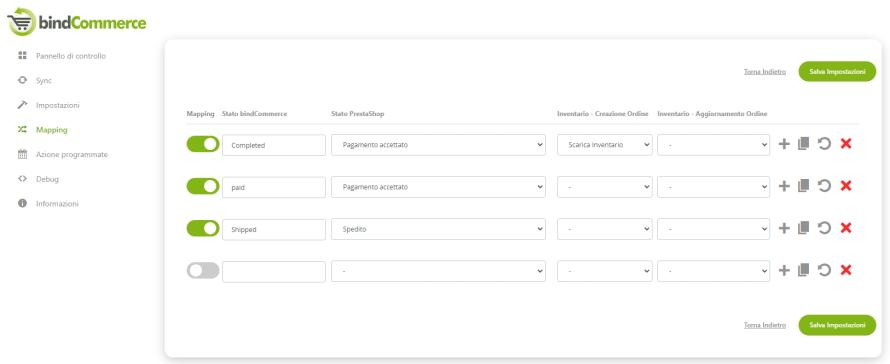Click the Azione programmate calendar icon
Screen dimensions: 890x364
22,154
